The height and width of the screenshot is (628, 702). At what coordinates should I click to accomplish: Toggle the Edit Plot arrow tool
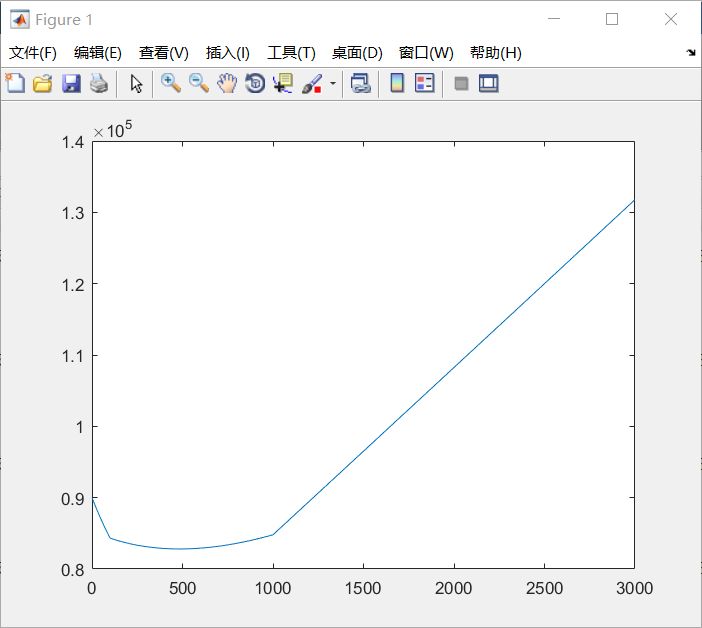coord(137,84)
